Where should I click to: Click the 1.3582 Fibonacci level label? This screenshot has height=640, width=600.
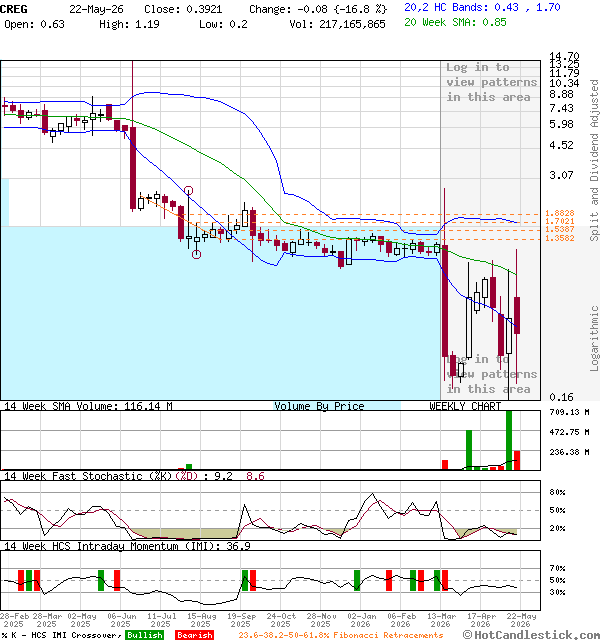pos(560,238)
